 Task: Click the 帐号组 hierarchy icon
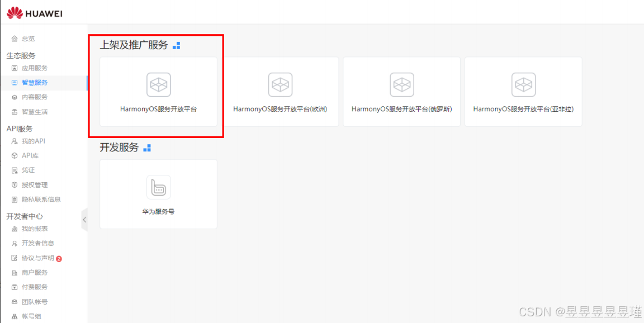tap(15, 316)
